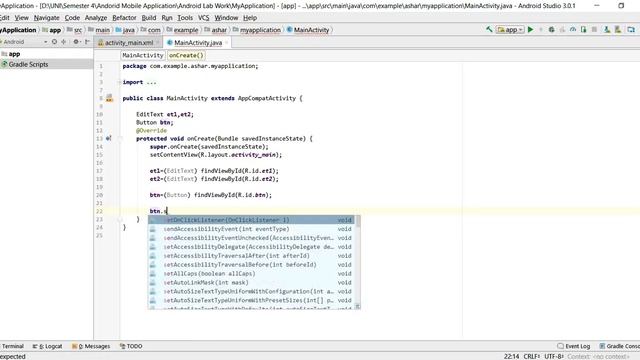Open the Terminal tool window
The height and width of the screenshot is (360, 640).
tap(12, 346)
